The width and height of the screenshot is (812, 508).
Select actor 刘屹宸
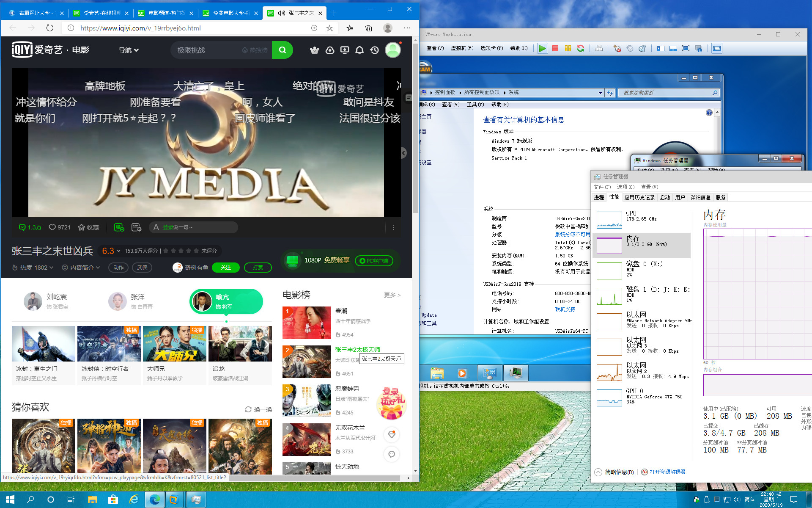[46, 301]
